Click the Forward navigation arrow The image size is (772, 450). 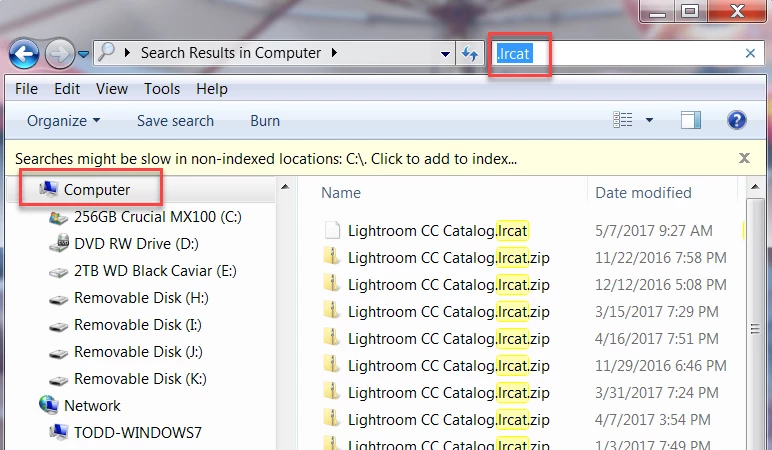coord(60,53)
